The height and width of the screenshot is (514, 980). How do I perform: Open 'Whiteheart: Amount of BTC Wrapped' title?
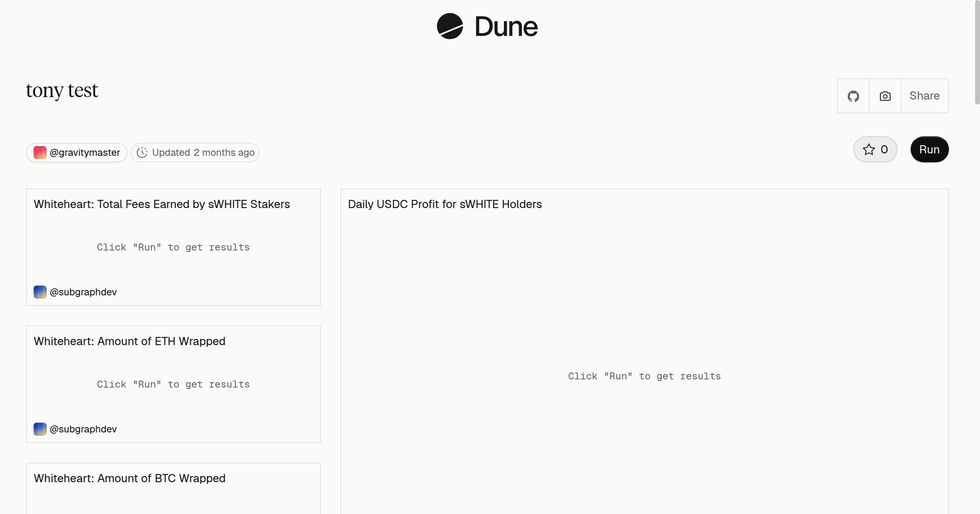tap(129, 478)
